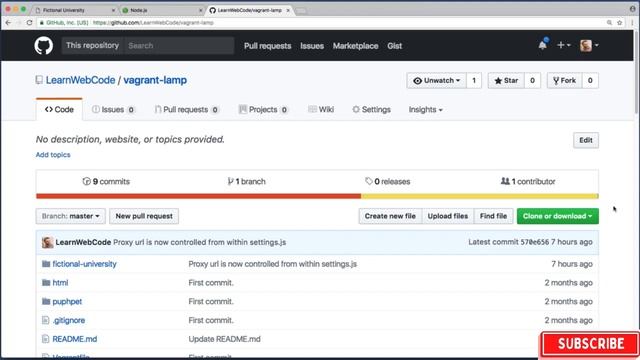Viewport: 640px width, 360px height.
Task: Open the vagrant-lamp repository name link
Action: 155,80
